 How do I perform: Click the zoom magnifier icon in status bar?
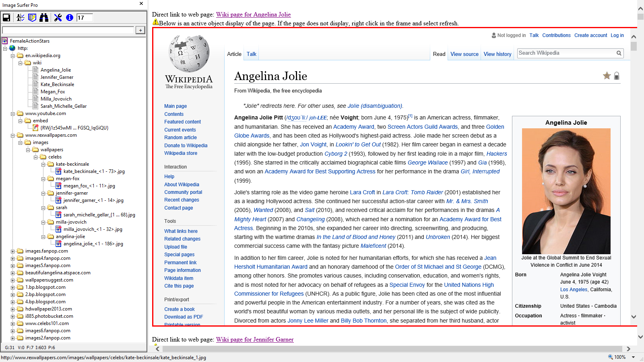[x=610, y=357]
